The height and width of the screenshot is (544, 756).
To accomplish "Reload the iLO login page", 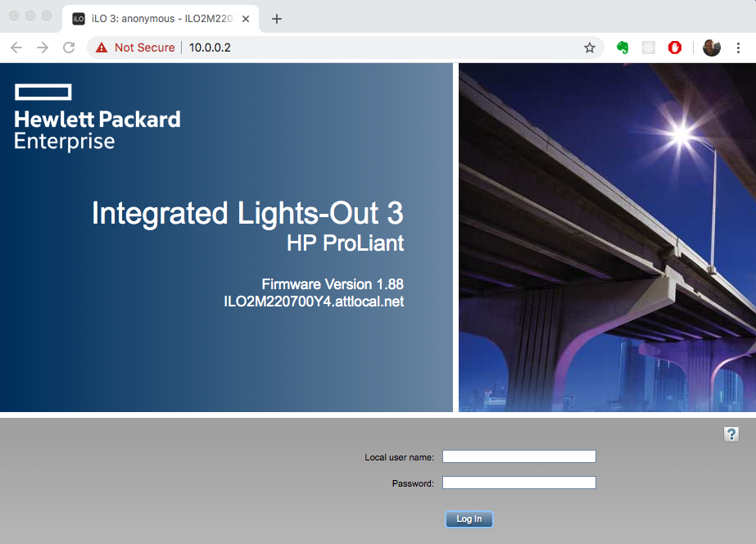I will (x=69, y=48).
